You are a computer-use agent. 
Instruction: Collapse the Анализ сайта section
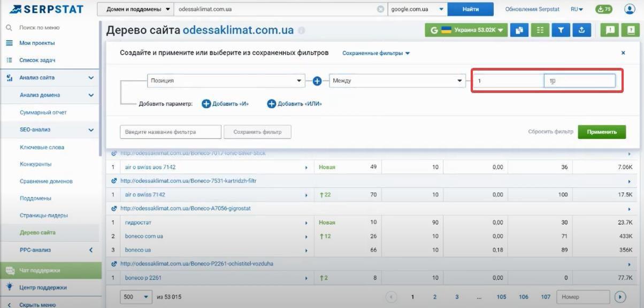[91, 78]
